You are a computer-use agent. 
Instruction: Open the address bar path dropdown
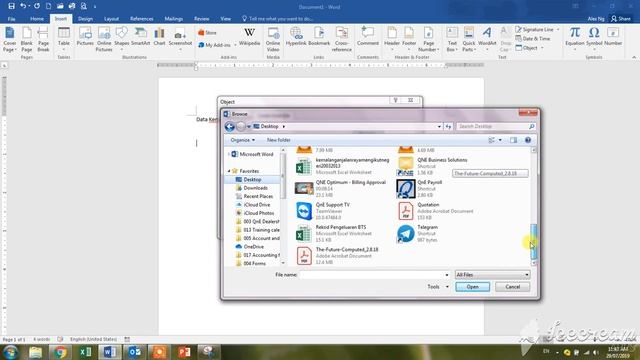[x=439, y=127]
